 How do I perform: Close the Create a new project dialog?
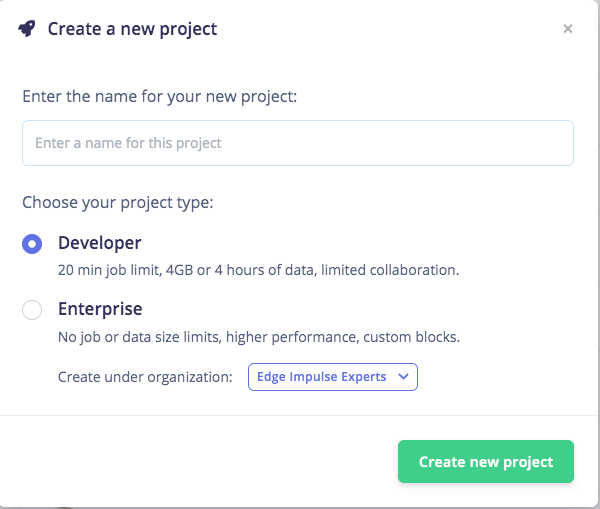[x=568, y=29]
